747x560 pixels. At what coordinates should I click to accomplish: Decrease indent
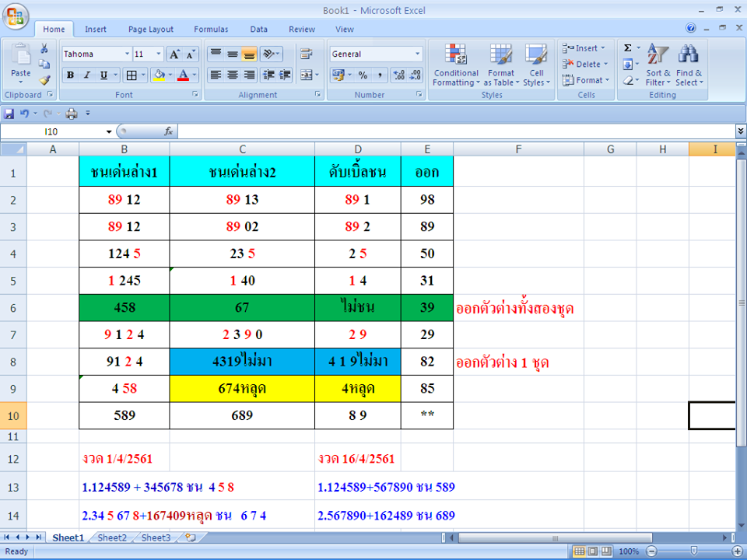pos(268,75)
